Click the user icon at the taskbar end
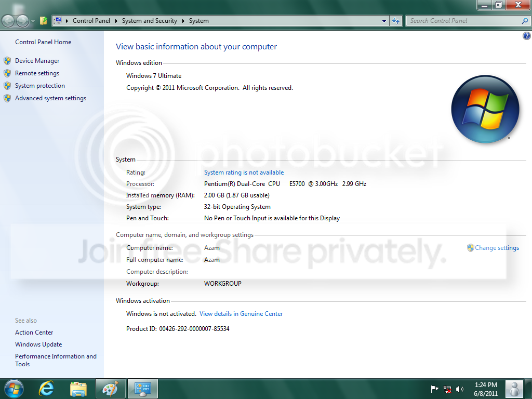The image size is (532, 399). click(514, 389)
